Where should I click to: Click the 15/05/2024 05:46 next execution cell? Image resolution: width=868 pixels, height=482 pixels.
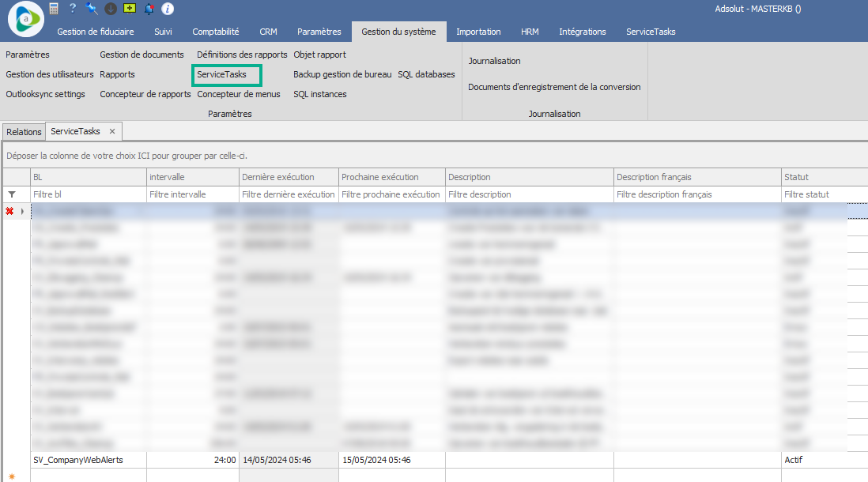click(x=392, y=460)
